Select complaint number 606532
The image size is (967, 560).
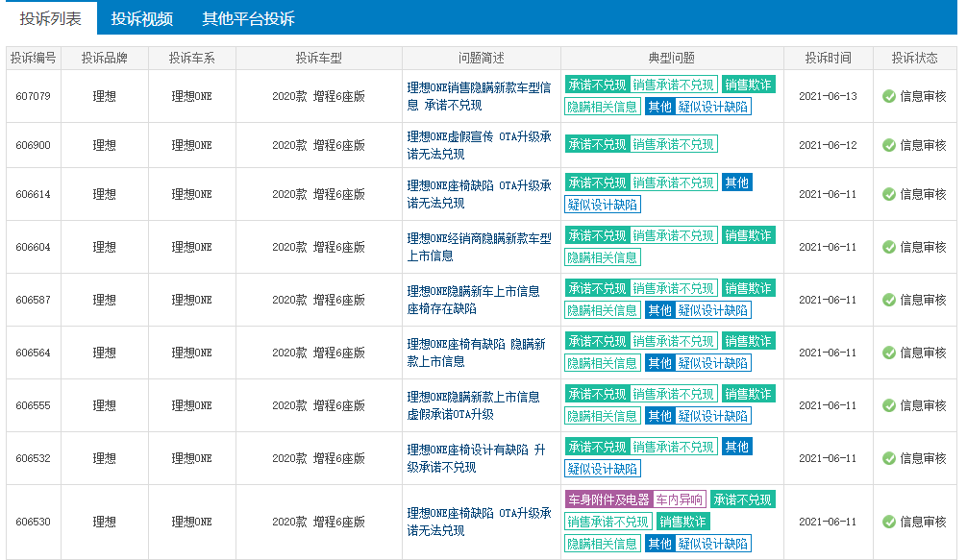coord(34,458)
